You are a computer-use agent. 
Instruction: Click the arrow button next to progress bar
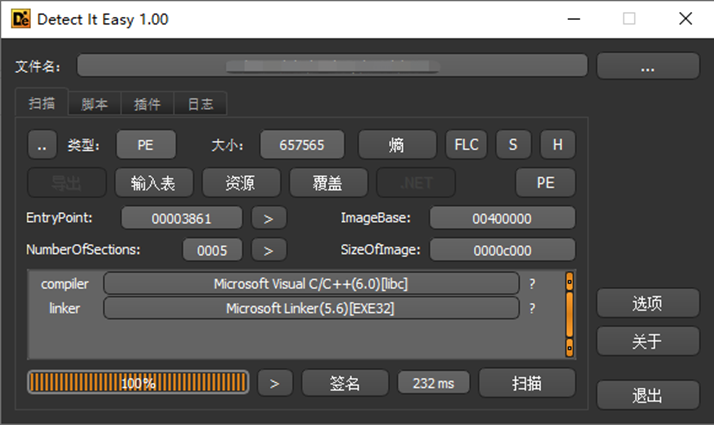click(276, 383)
